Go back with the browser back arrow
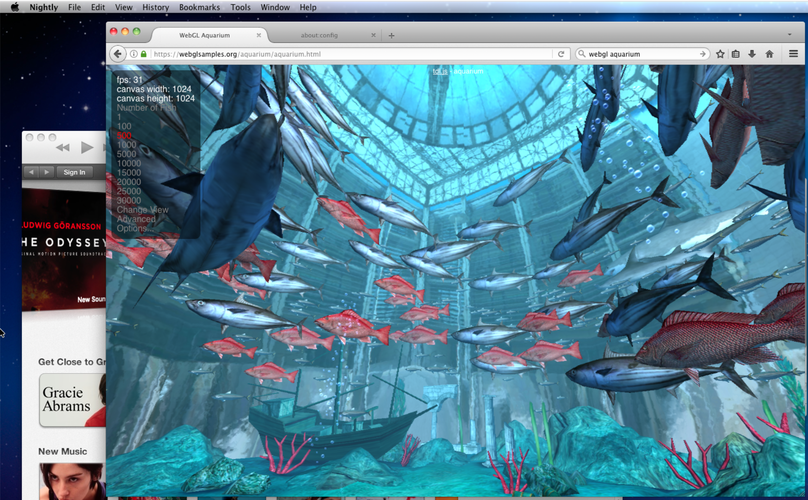 pos(118,54)
